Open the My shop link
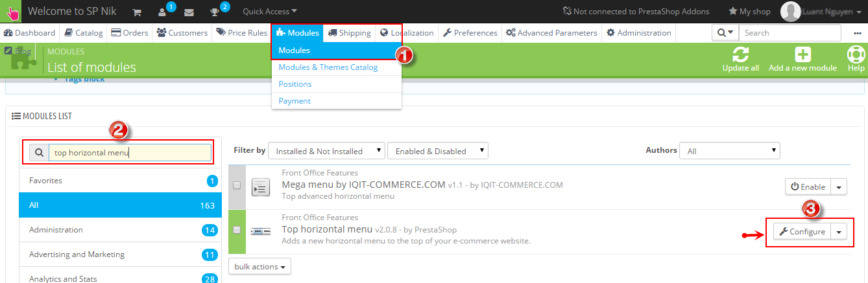Viewport: 868px width, 283px height. coord(749,11)
